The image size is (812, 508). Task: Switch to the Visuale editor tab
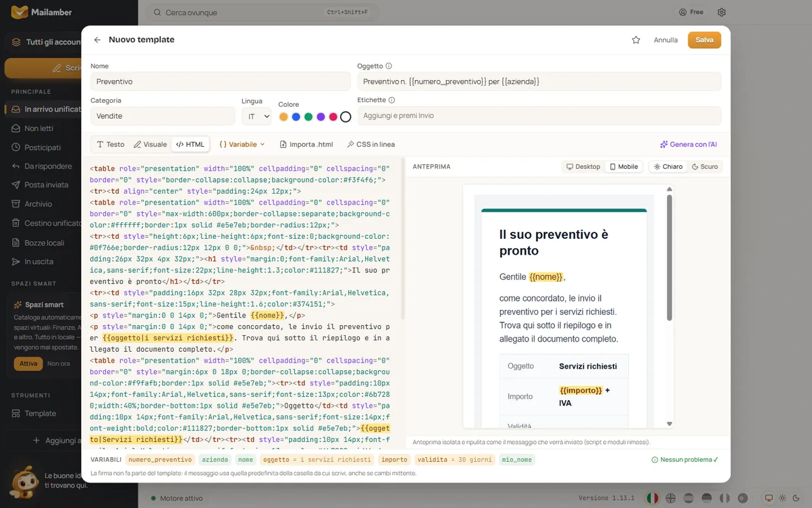(150, 144)
